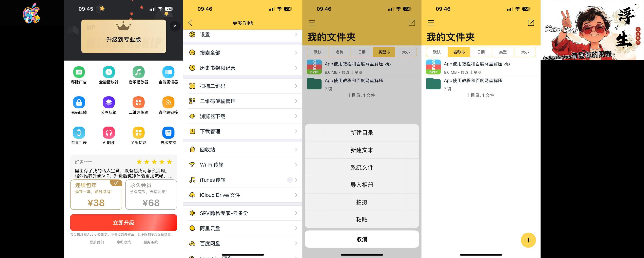Choose 导入相册 from the action sheet

362,185
